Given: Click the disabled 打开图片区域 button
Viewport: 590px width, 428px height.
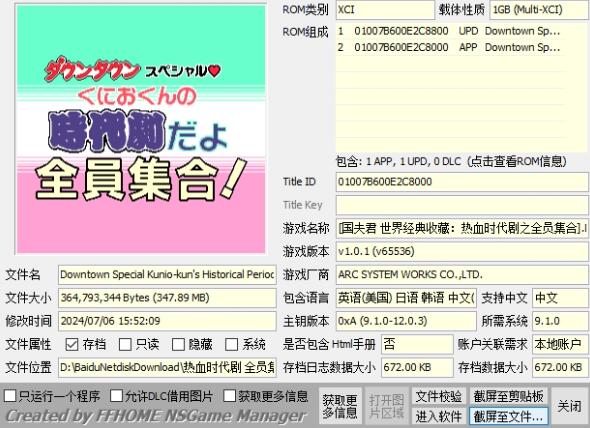Looking at the screenshot, I should 386,406.
